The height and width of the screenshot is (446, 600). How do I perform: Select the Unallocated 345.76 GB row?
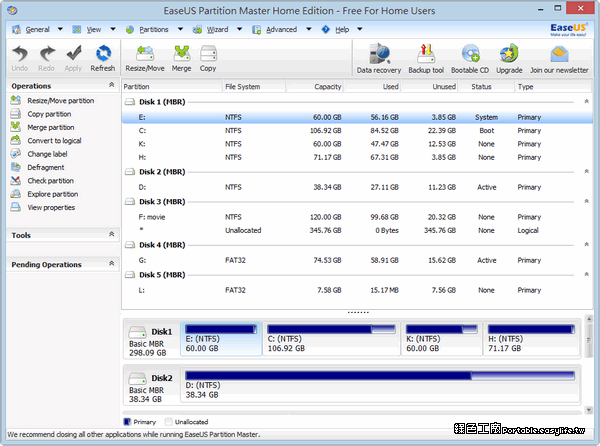(x=357, y=231)
